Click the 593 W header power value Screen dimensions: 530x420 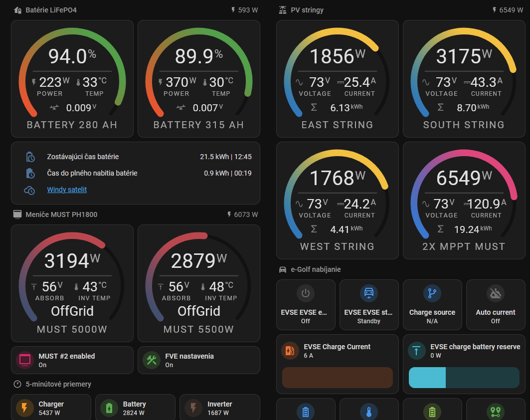point(248,10)
